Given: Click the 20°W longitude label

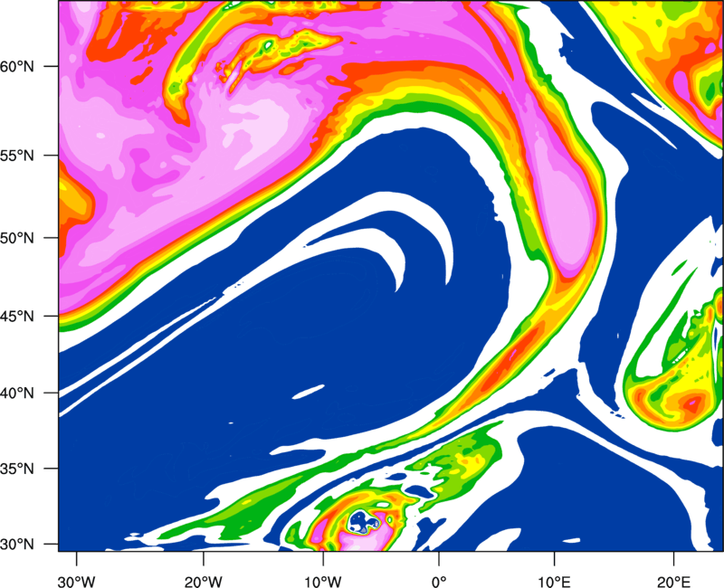Looking at the screenshot, I should [203, 582].
